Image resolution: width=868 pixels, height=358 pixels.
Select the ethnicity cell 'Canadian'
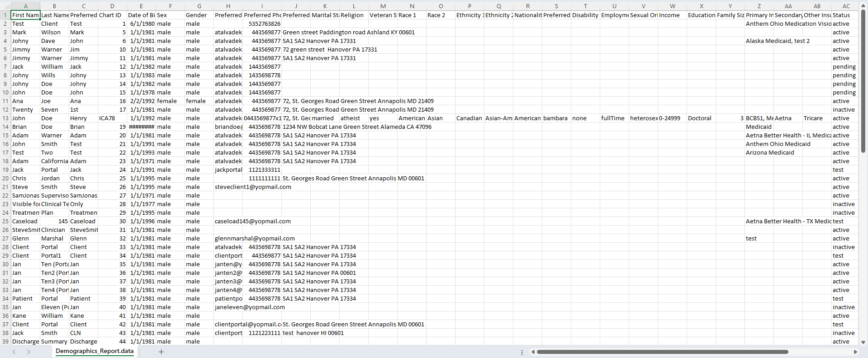470,118
